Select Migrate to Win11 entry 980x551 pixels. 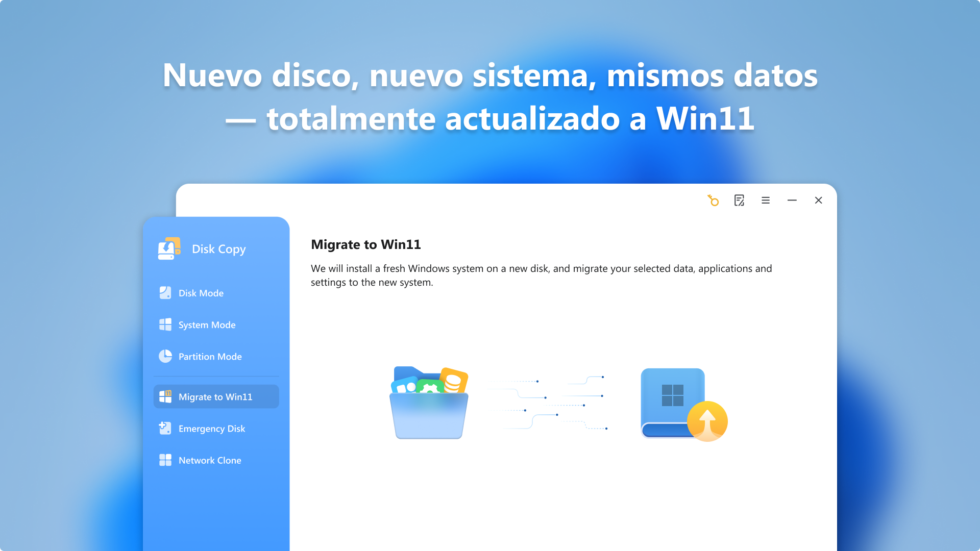tap(216, 396)
